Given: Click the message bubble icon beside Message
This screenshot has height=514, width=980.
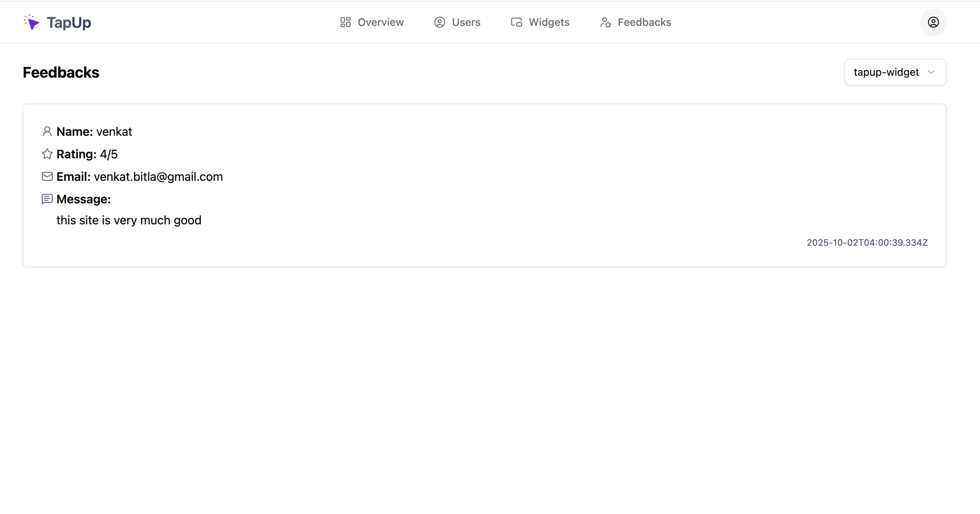Looking at the screenshot, I should (x=47, y=198).
